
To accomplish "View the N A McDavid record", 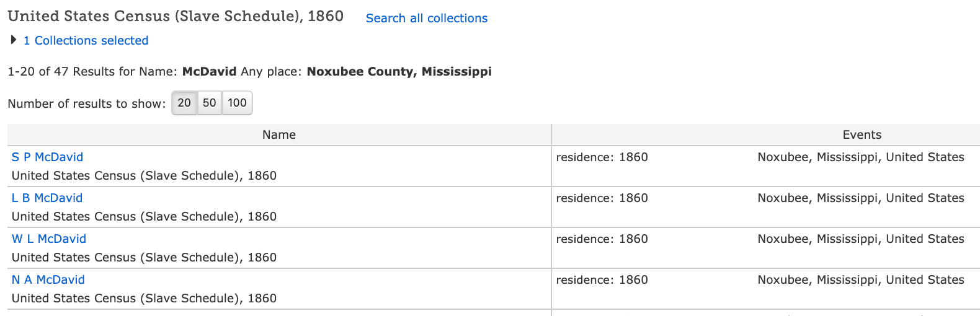I will (48, 280).
